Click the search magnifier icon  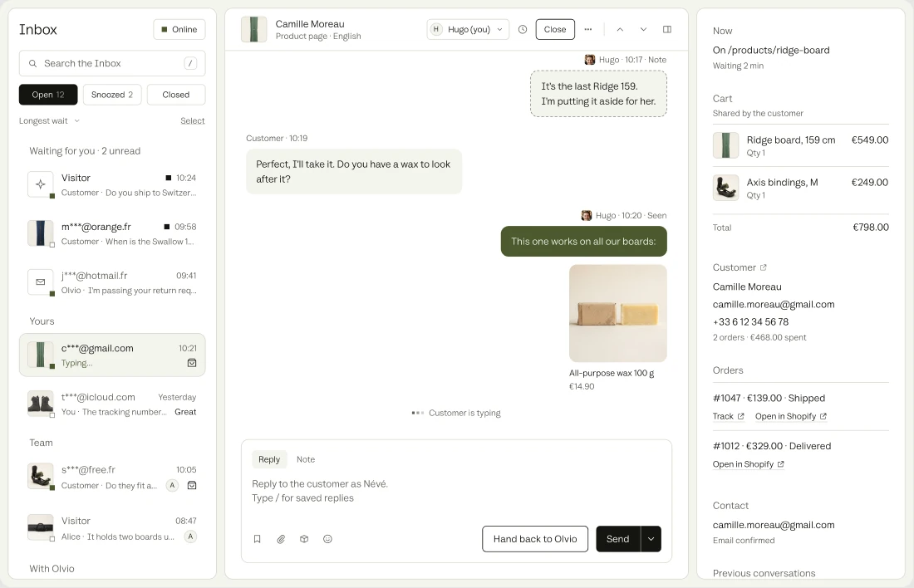[32, 63]
